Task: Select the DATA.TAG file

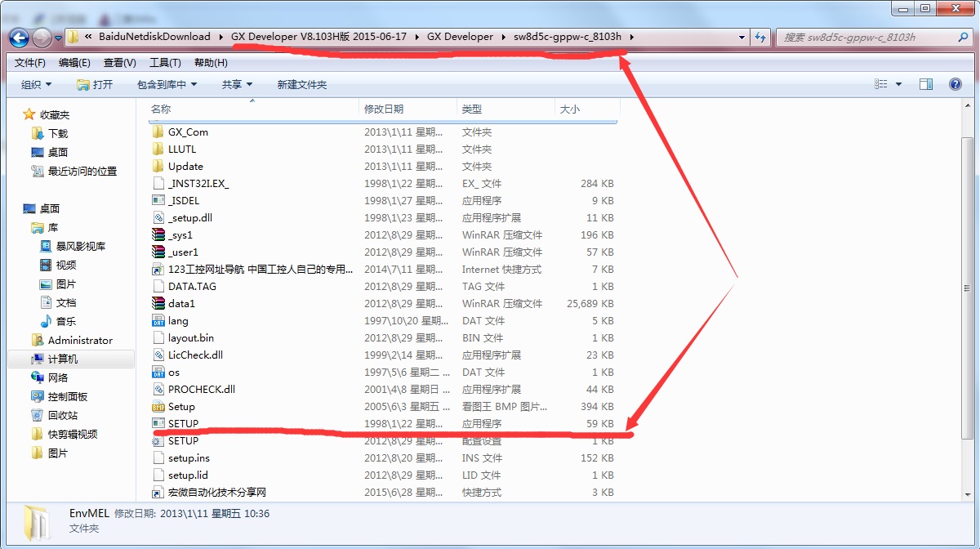Action: point(183,286)
